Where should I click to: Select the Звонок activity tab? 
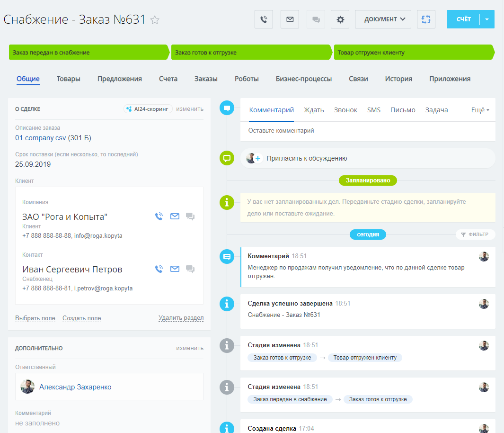pyautogui.click(x=345, y=110)
